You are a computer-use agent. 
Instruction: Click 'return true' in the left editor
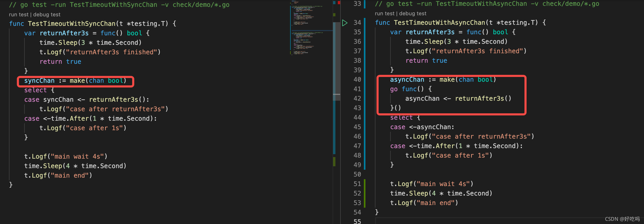[x=60, y=62]
